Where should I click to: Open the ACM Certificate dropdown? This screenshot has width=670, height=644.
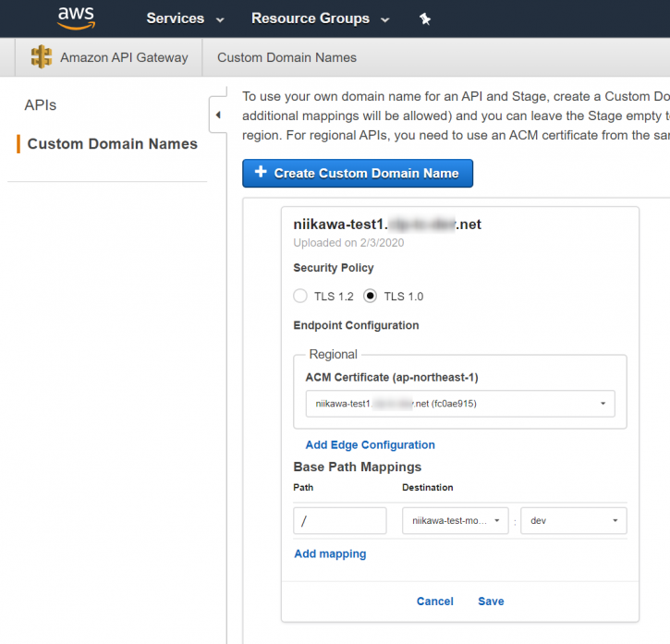tap(460, 404)
